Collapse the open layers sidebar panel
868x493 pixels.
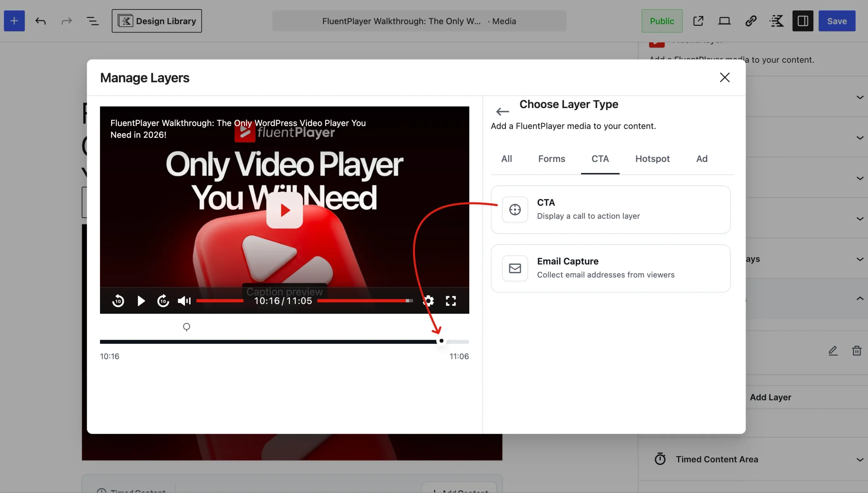click(860, 299)
